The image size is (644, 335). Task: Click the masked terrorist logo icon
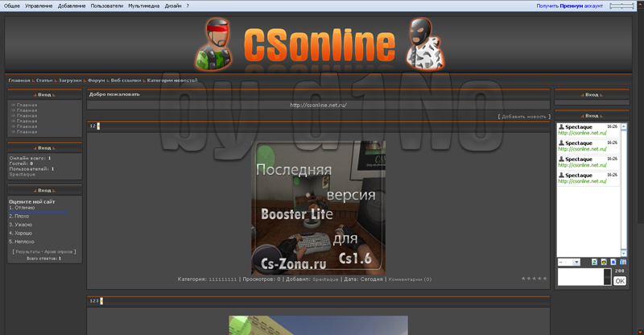tap(425, 44)
